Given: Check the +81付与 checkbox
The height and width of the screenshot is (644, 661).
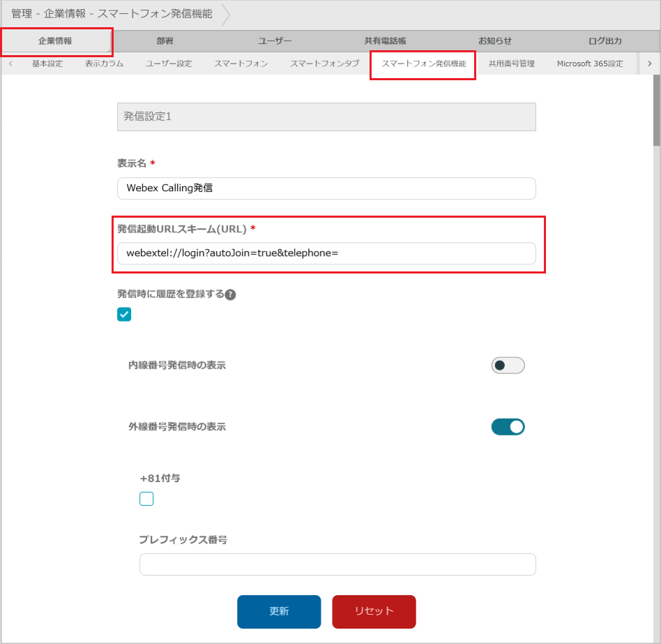Looking at the screenshot, I should click(146, 498).
